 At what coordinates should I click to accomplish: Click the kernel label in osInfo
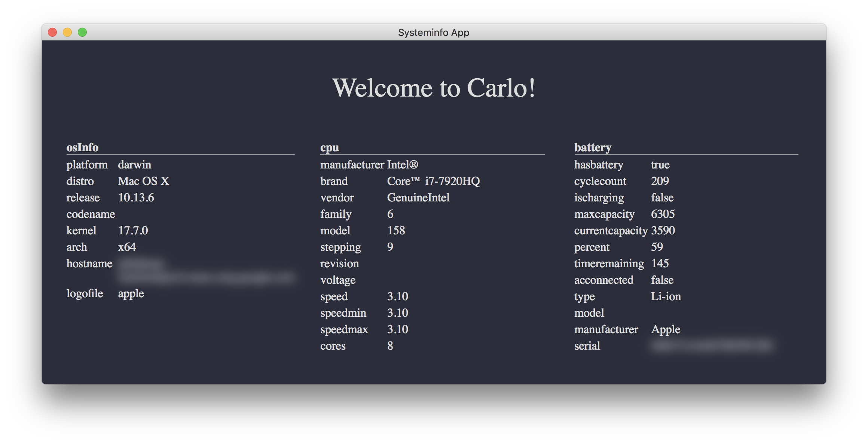(82, 231)
